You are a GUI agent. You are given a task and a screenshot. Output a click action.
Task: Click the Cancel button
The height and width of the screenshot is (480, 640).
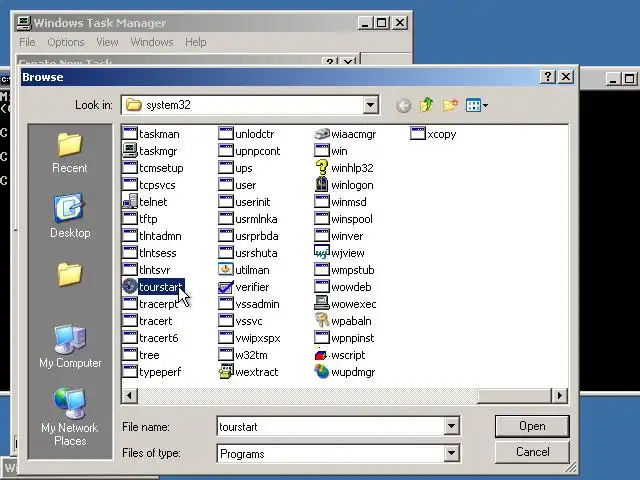(x=532, y=452)
